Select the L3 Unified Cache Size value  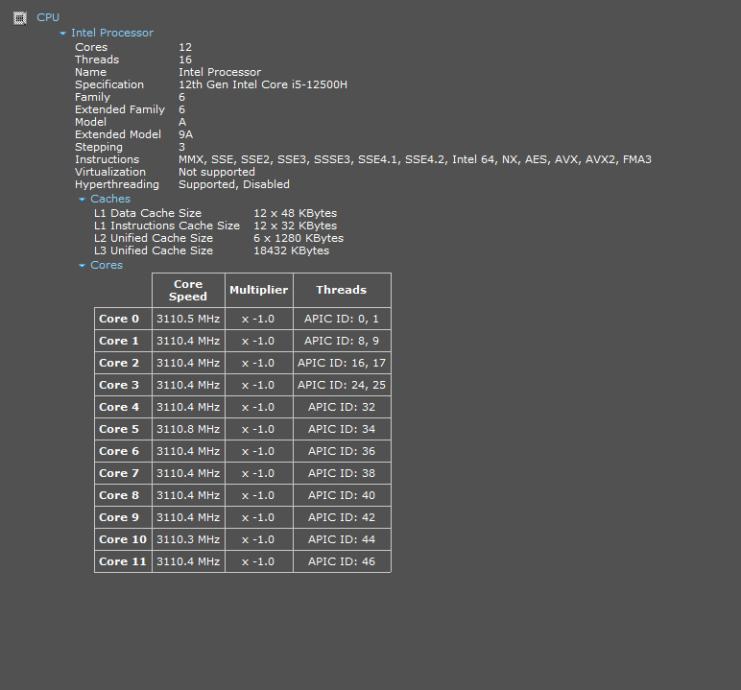(291, 251)
